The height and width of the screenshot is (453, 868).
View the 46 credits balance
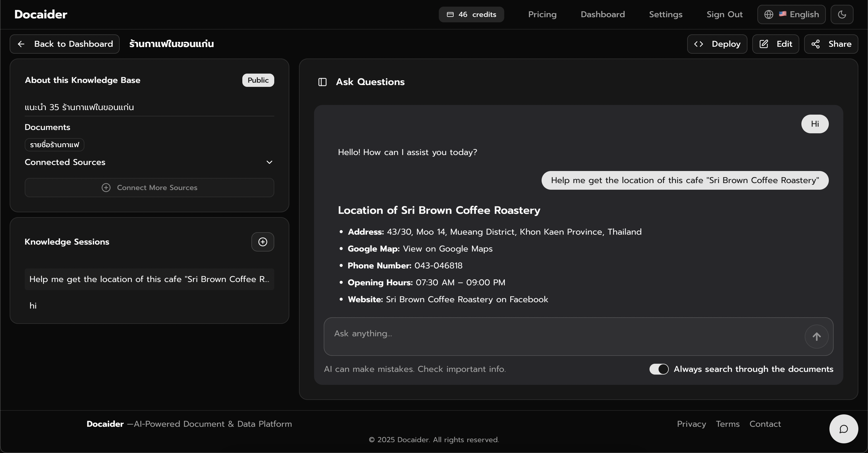[x=471, y=14]
